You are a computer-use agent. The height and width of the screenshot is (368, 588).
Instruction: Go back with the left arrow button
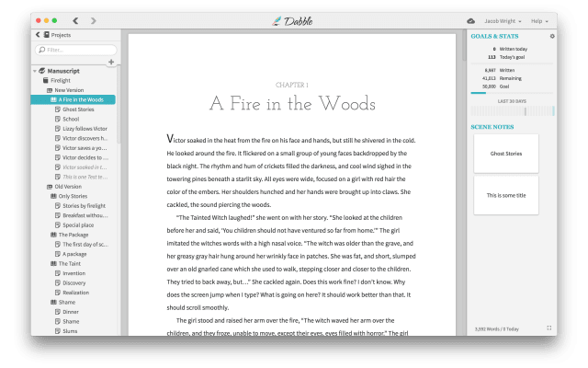[75, 20]
